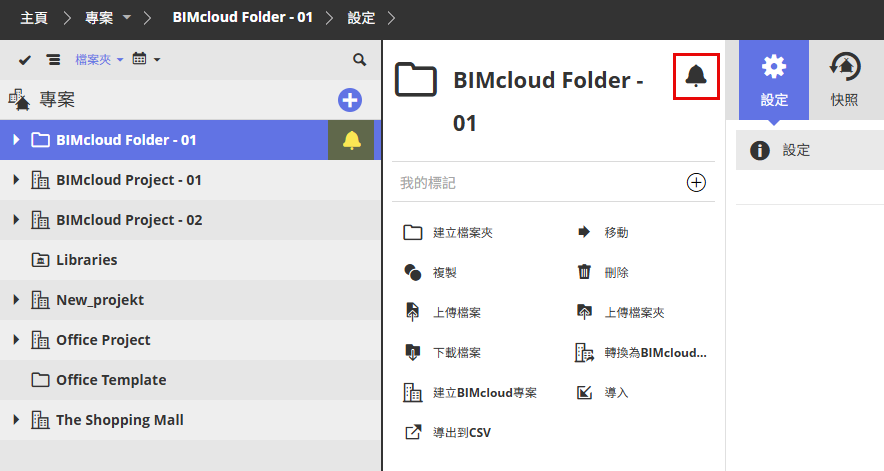Add a tag with the circled plus icon
The height and width of the screenshot is (471, 884).
click(x=696, y=183)
